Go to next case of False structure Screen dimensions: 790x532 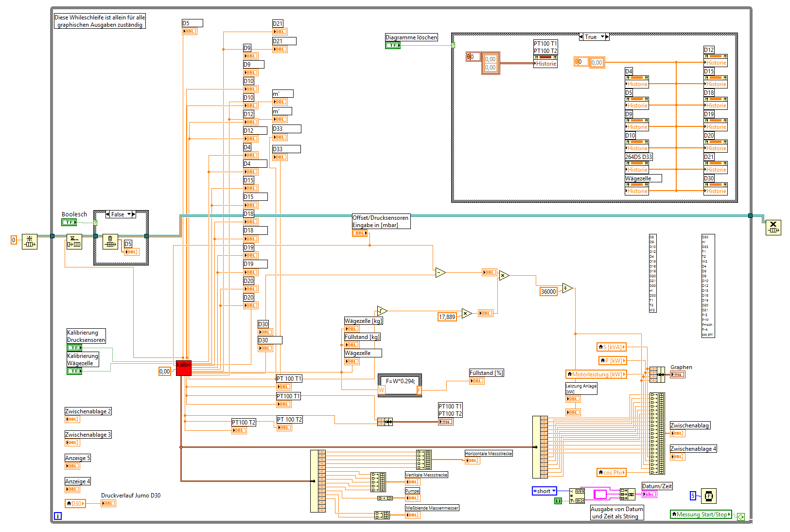(x=134, y=214)
